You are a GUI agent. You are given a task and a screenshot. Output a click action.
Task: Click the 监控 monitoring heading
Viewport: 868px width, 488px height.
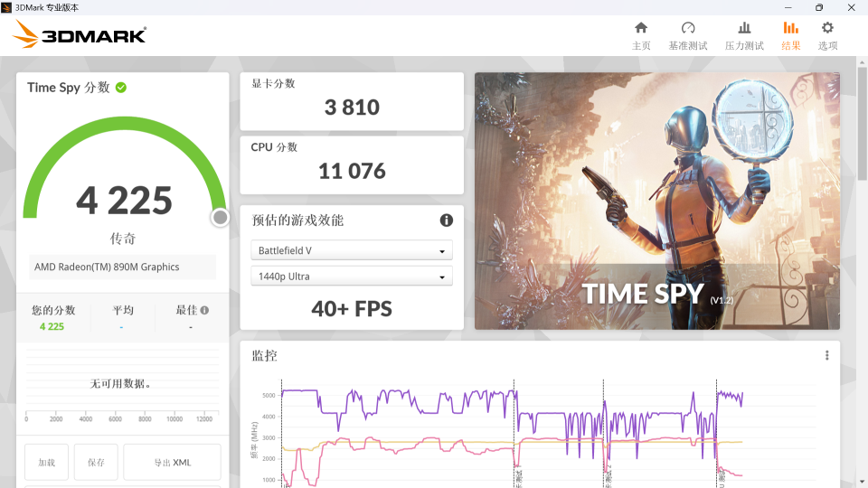pyautogui.click(x=264, y=355)
